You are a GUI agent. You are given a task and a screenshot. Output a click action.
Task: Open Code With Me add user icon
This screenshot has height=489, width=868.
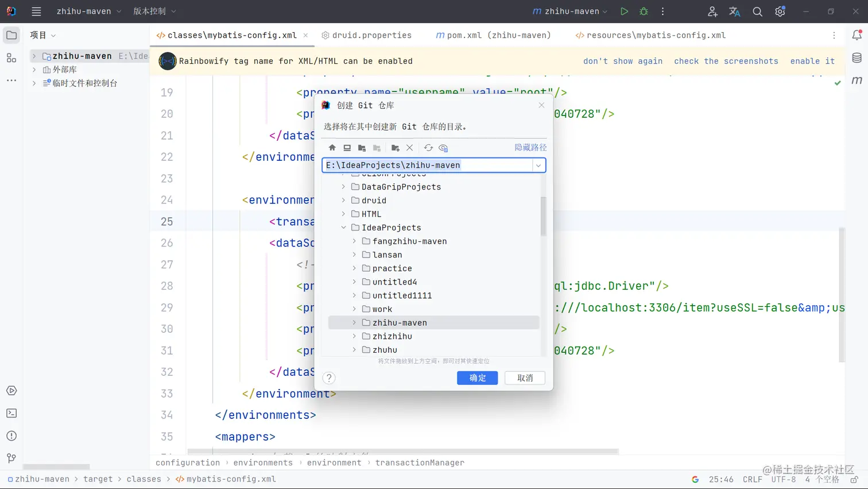(x=712, y=11)
